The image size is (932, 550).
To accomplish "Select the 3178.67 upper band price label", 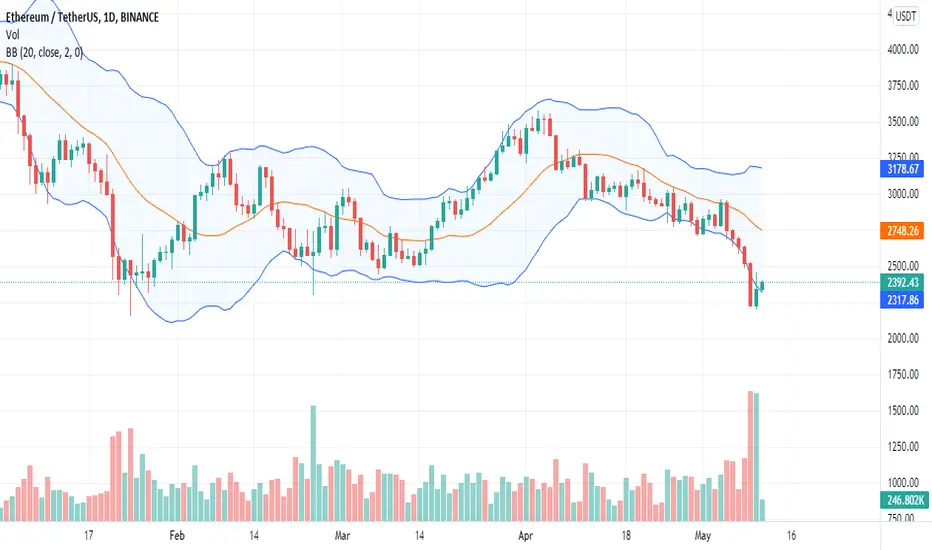I will tap(902, 169).
